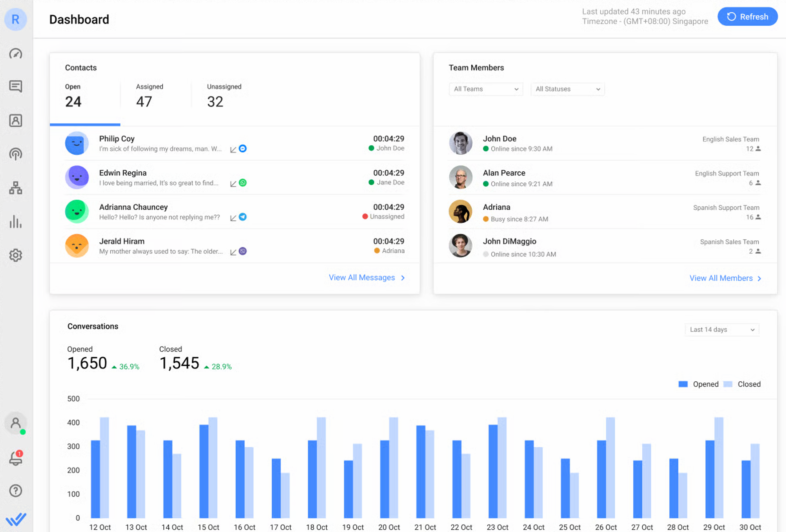Image resolution: width=786 pixels, height=532 pixels.
Task: Open Settings gear in sidebar
Action: (15, 256)
